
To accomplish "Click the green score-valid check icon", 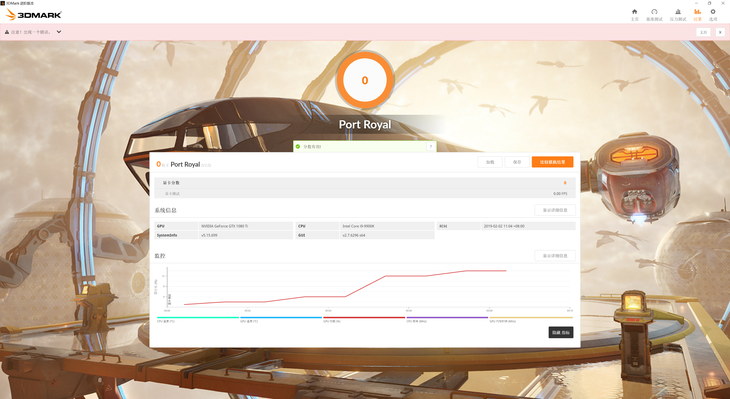I will 298,147.
